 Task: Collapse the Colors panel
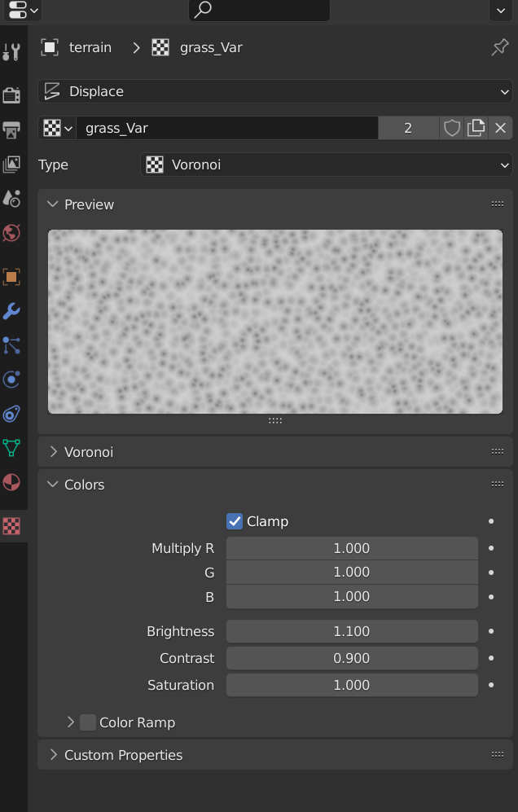pos(52,485)
